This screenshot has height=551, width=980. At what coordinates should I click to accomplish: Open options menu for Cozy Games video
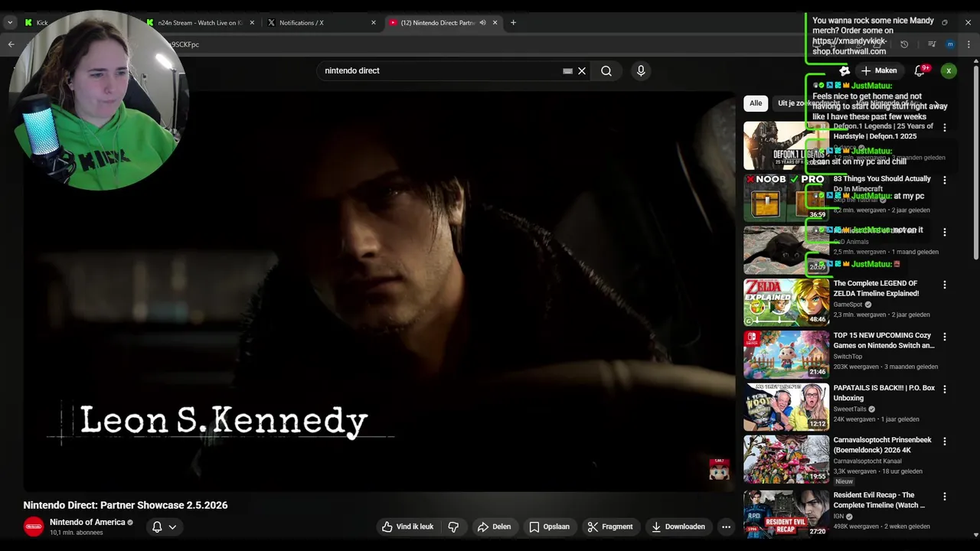tap(944, 337)
